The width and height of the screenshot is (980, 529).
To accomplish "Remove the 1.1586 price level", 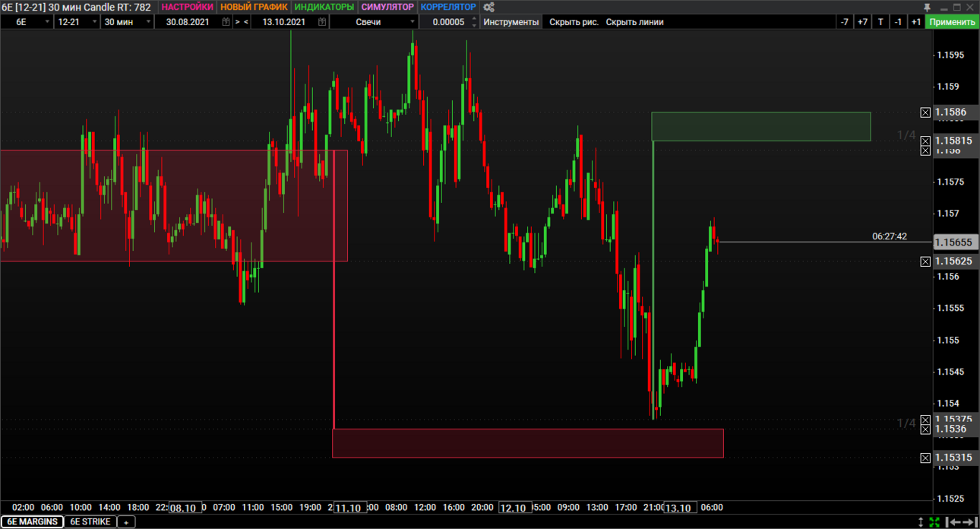I will [x=925, y=112].
